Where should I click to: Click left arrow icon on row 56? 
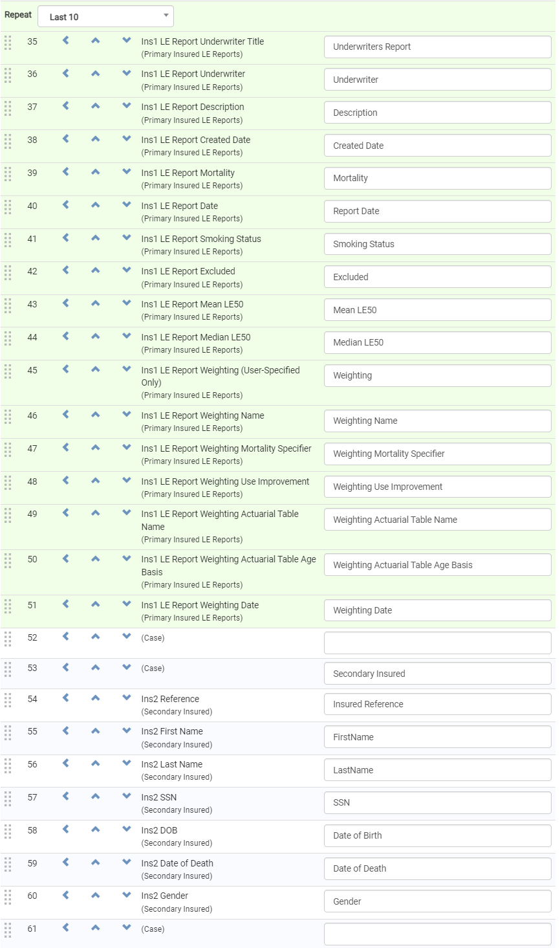(65, 764)
